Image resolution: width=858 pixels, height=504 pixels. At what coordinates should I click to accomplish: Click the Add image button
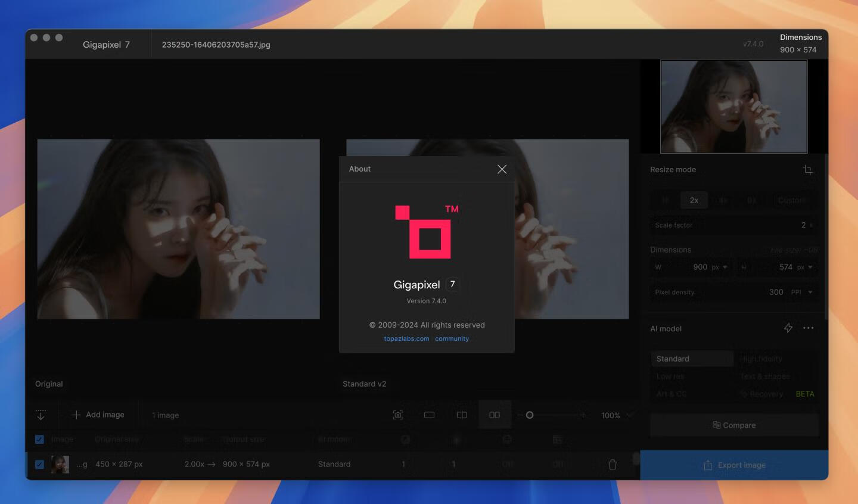point(98,415)
